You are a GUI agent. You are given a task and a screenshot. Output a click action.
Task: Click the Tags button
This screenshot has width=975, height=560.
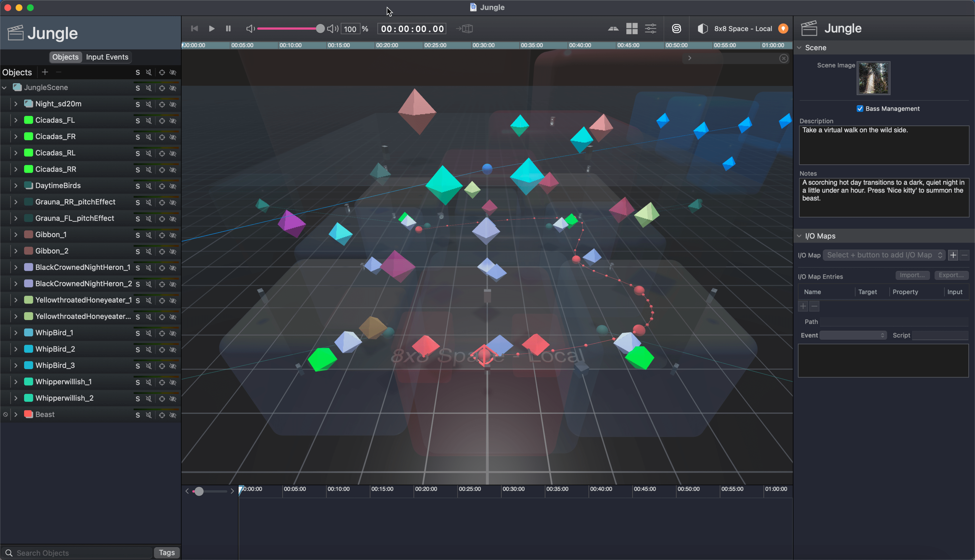click(167, 552)
